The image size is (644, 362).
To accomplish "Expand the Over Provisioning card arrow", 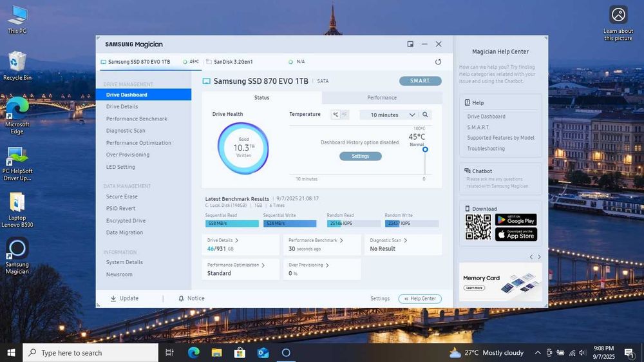I will coord(327,265).
